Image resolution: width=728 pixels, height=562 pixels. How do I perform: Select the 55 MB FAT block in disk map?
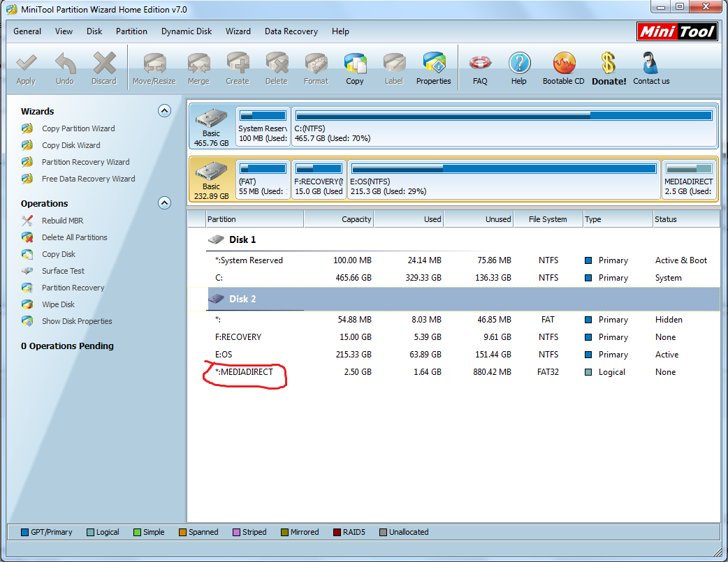pos(263,179)
